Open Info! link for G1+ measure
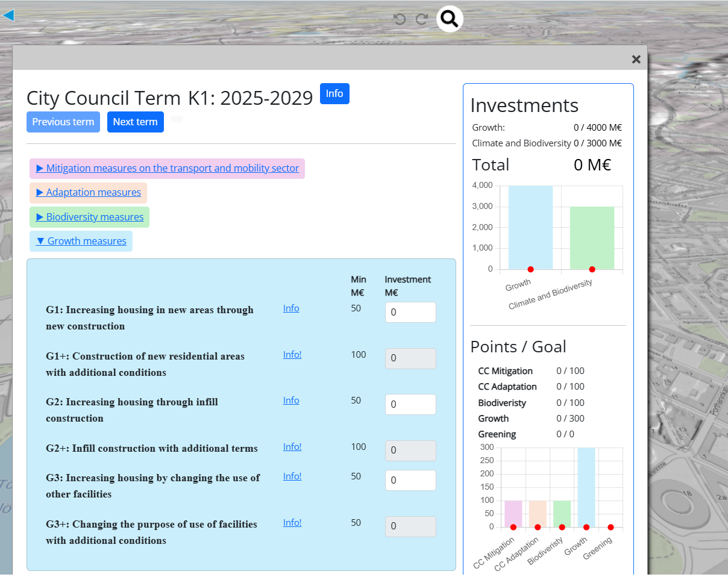This screenshot has height=583, width=728. click(x=292, y=355)
